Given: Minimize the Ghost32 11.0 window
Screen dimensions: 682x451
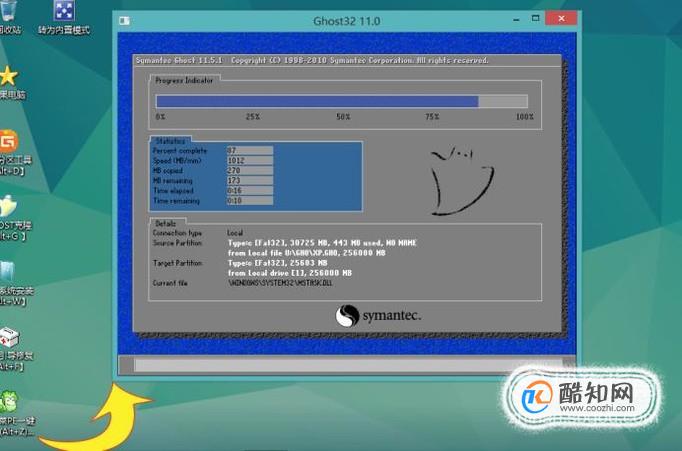Looking at the screenshot, I should click(516, 19).
